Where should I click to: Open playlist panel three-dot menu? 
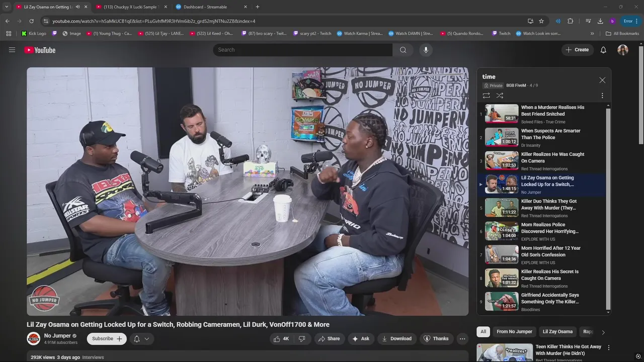pos(602,96)
